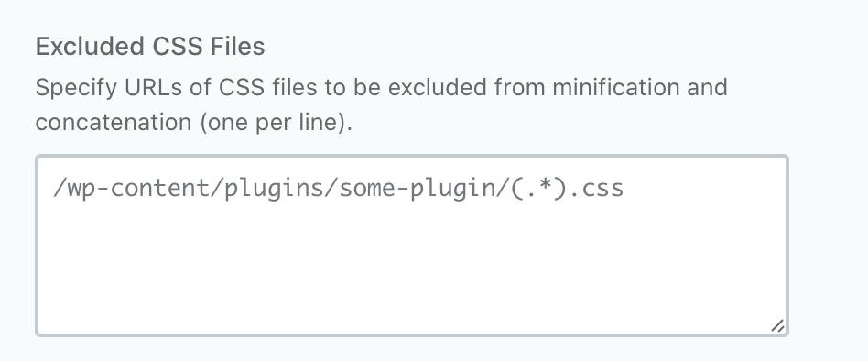Viewport: 868px width, 361px height.
Task: Grab the textarea resize handle corner
Action: click(777, 326)
